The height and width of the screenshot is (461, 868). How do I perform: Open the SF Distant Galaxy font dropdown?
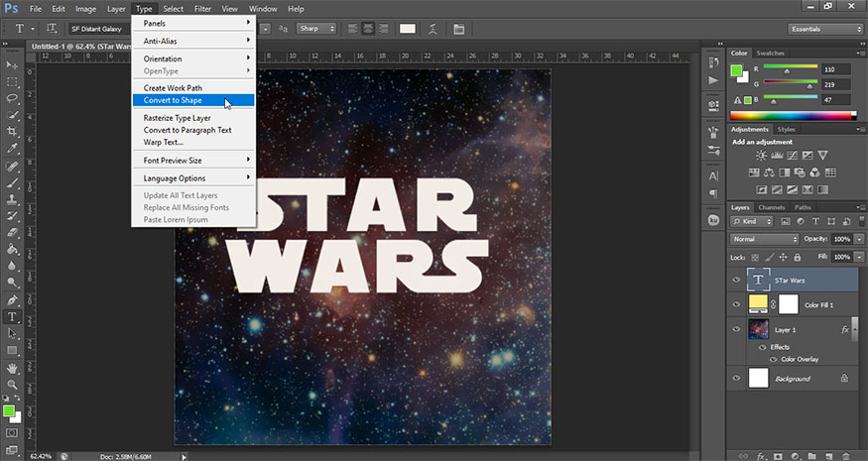pos(99,29)
